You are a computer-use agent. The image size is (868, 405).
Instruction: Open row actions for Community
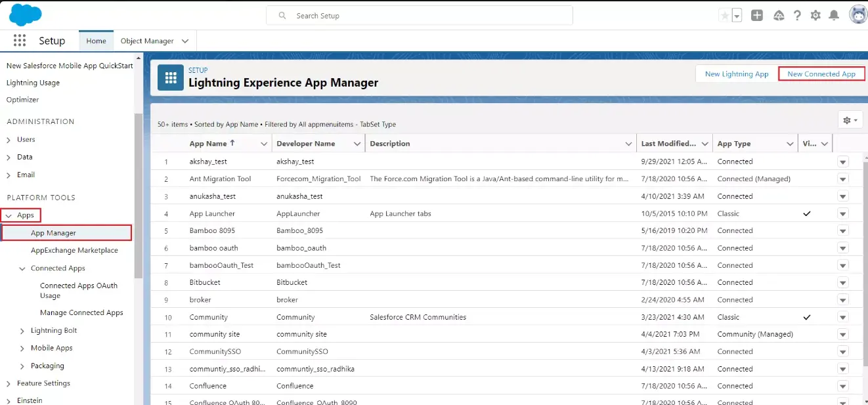pos(843,317)
